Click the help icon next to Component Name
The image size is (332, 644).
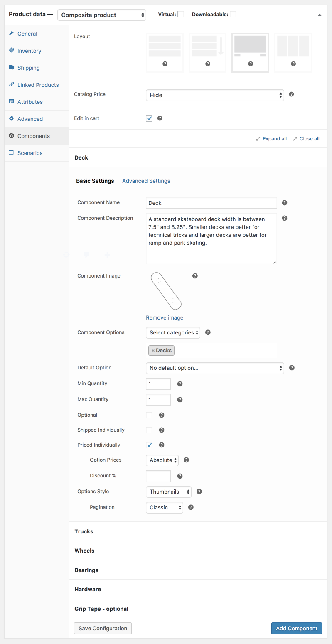point(285,203)
